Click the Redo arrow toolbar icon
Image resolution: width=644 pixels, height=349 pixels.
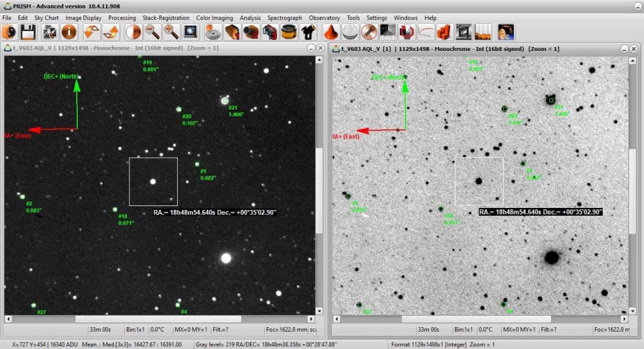point(111,32)
